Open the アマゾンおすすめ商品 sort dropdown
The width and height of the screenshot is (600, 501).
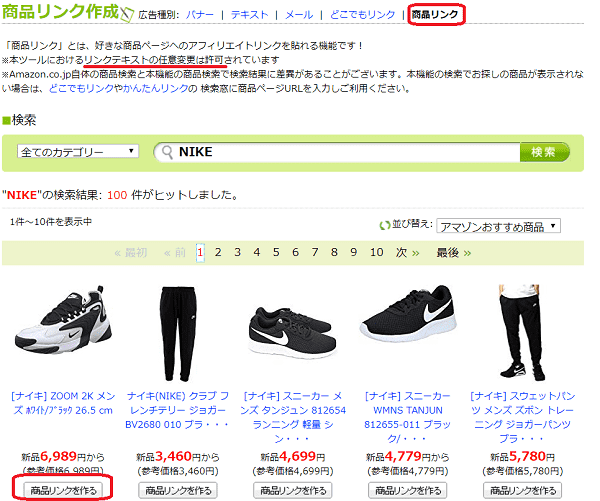[x=498, y=226]
